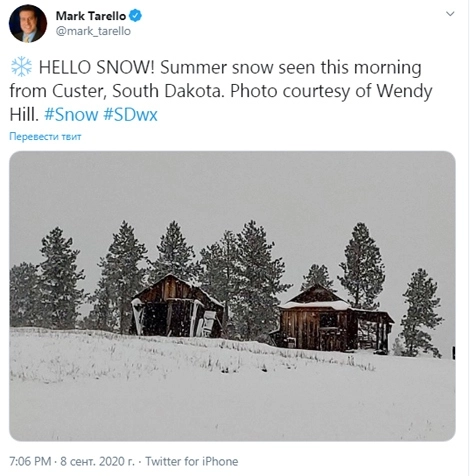Expand the tweet options chevron
Screen dimensions: 470x476
pyautogui.click(x=450, y=14)
